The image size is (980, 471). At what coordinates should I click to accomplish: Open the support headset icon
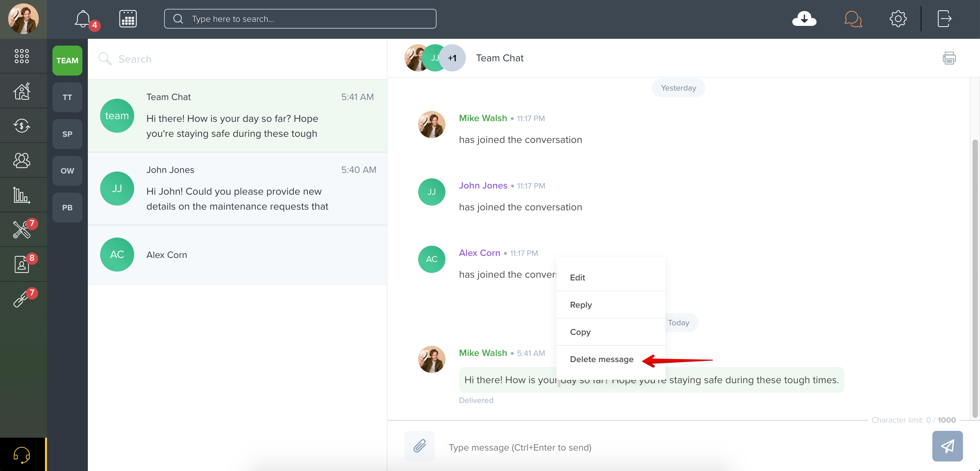tap(22, 454)
